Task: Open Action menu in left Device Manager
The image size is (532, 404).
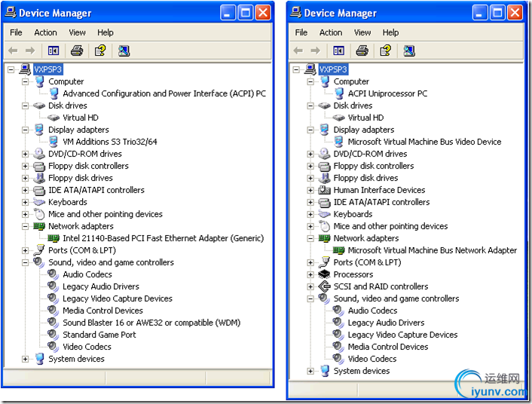Action: 45,32
